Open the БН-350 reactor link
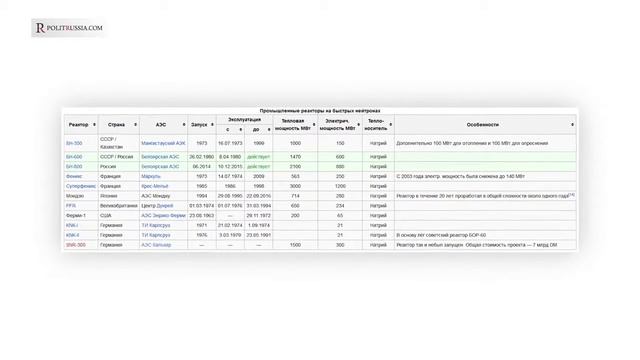The height and width of the screenshot is (360, 640). click(74, 143)
